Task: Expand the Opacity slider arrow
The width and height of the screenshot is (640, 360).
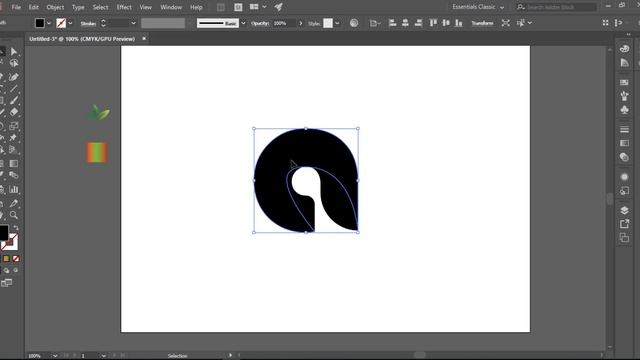Action: [301, 23]
